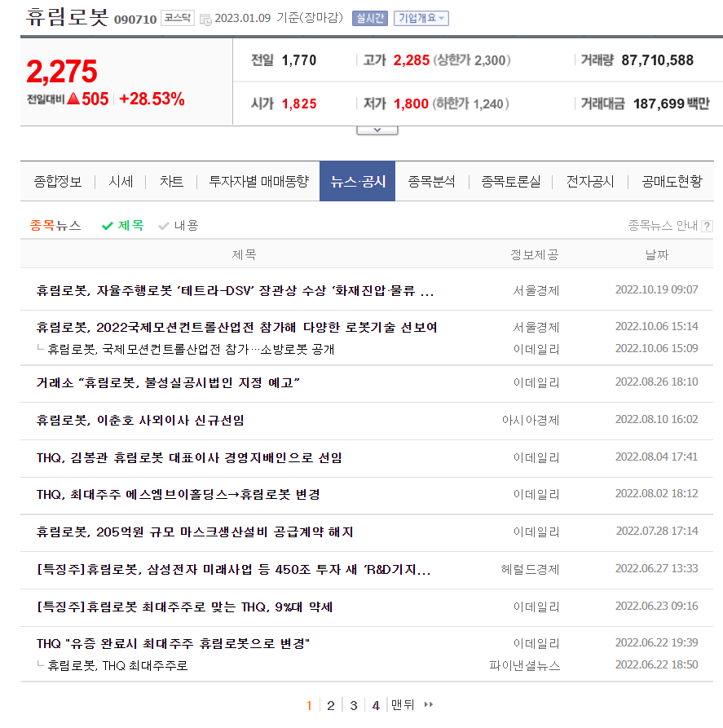Open the related 소방로봇 공개 article
This screenshot has width=723, height=728.
[x=191, y=349]
